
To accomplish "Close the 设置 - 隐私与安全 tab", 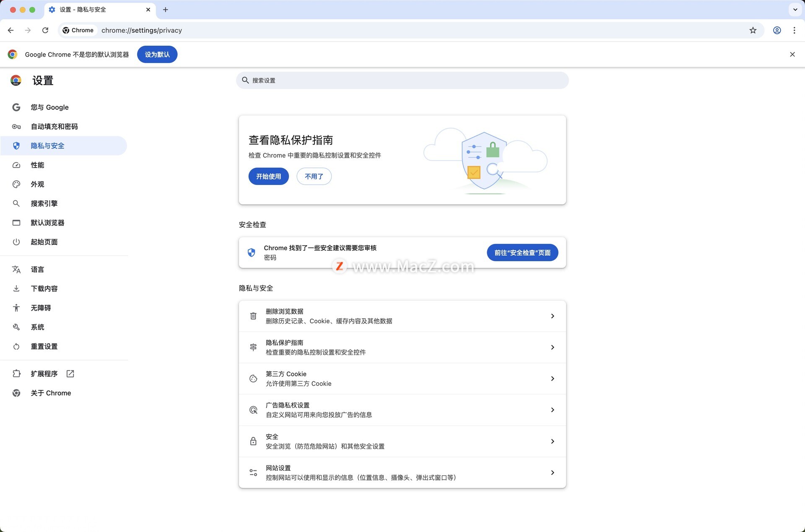I will click(x=148, y=10).
